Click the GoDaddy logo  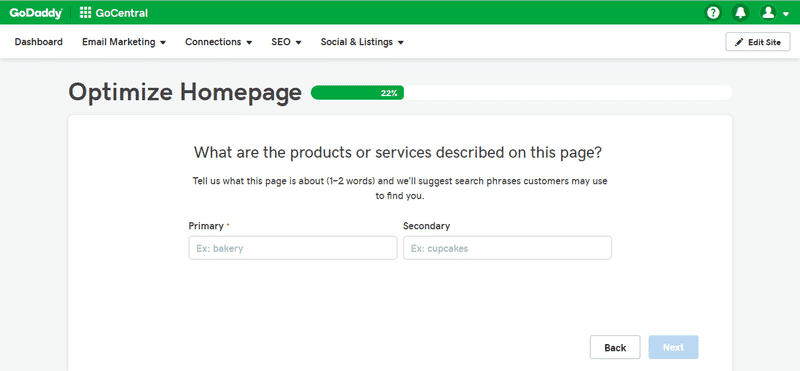click(36, 13)
